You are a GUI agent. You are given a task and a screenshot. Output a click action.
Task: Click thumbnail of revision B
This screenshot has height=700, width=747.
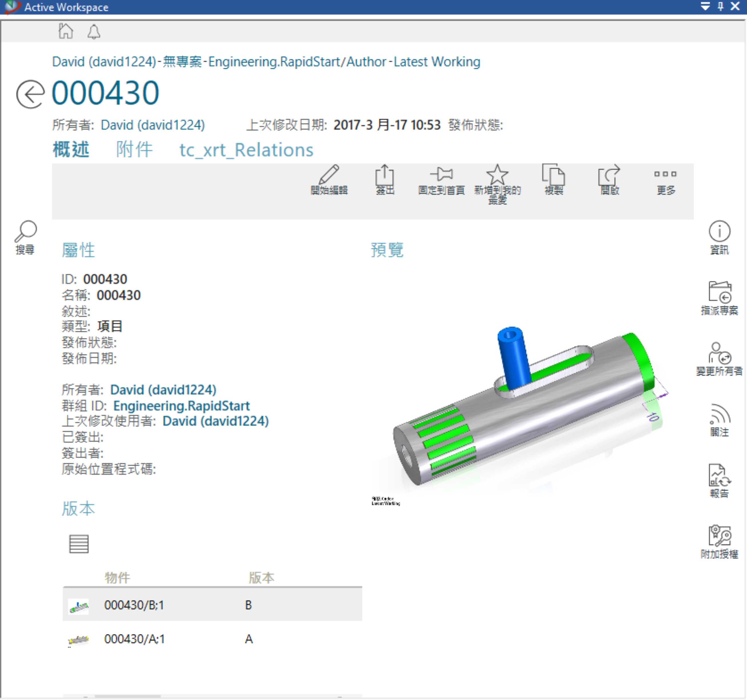point(78,606)
